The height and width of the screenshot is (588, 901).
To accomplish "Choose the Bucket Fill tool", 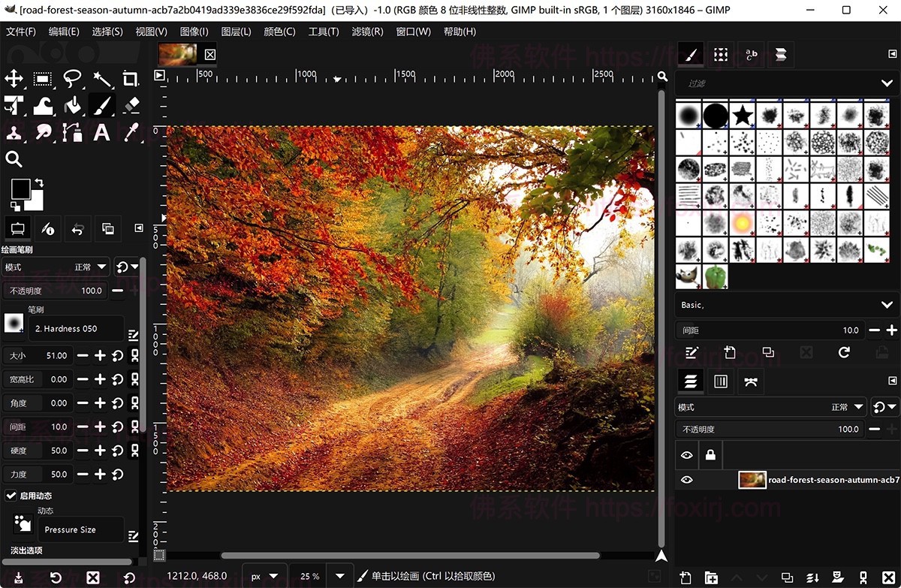I will pyautogui.click(x=72, y=105).
